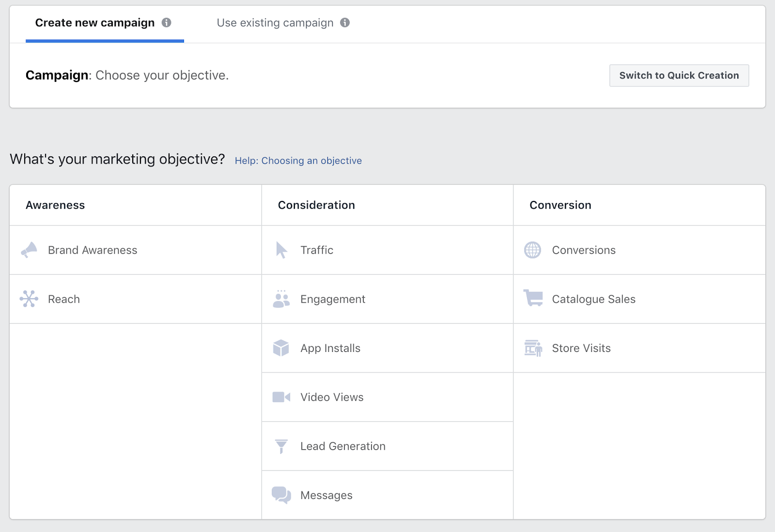
Task: Select the Traffic cursor icon
Action: coord(281,250)
